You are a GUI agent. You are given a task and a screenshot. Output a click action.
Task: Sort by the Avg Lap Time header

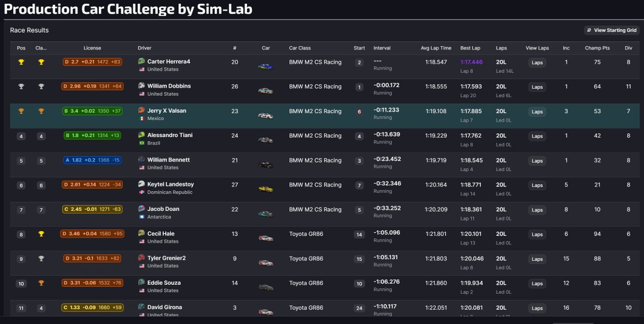[x=436, y=48]
